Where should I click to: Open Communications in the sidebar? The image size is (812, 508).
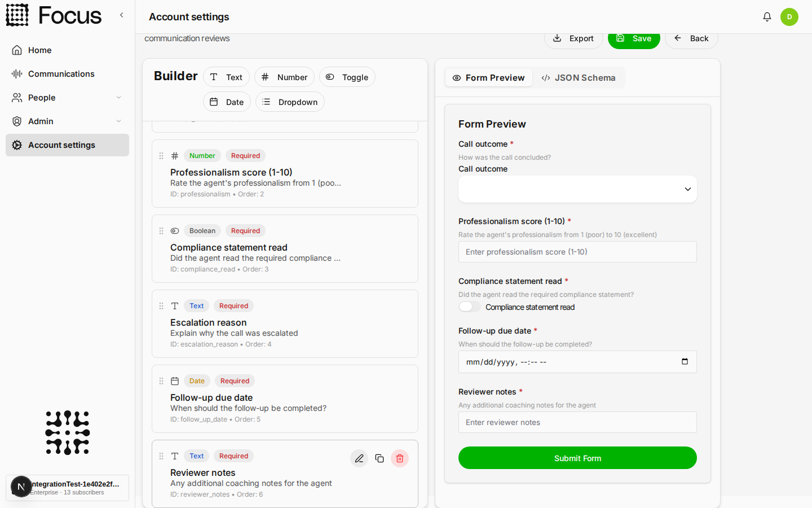[67, 74]
